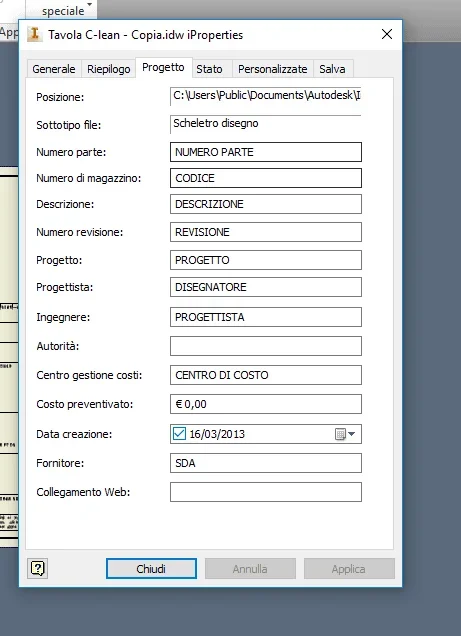461x636 pixels.
Task: Click the help question mark icon
Action: tap(37, 568)
